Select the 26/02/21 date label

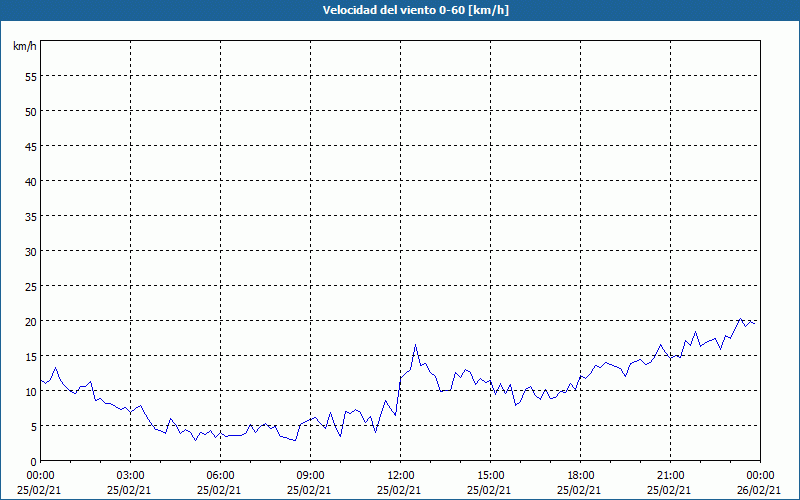(x=759, y=490)
